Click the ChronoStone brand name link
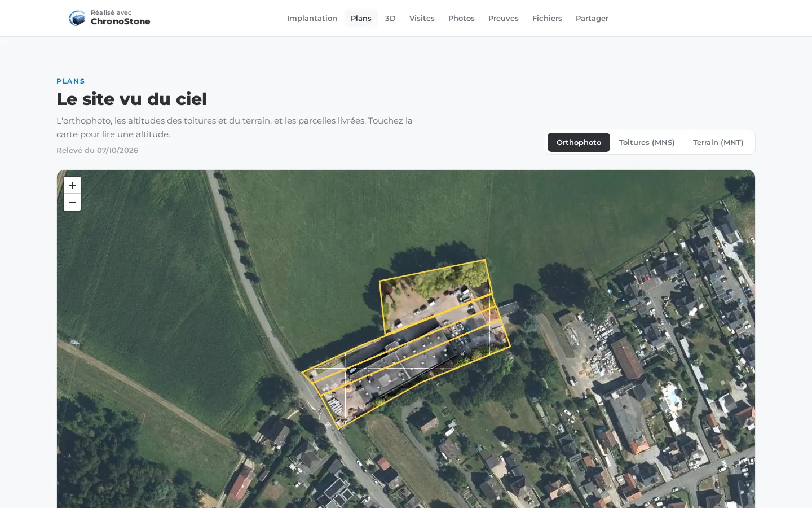Image resolution: width=812 pixels, height=508 pixels. (121, 21)
